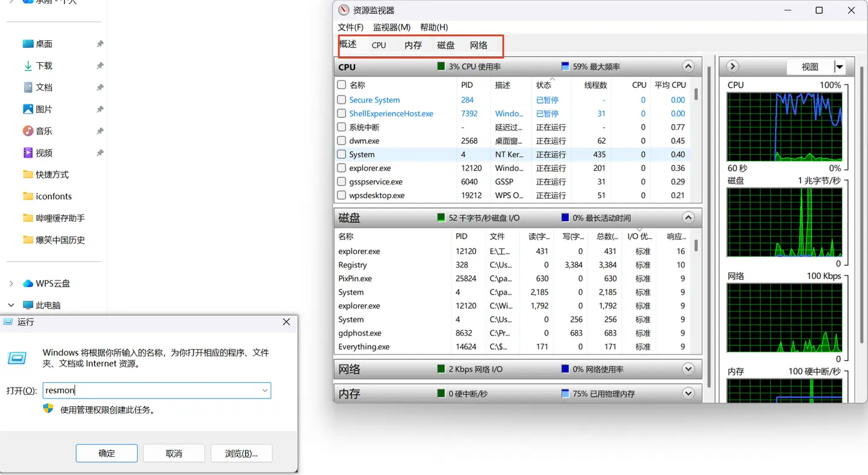Tick the 系统中断 process checkbox
Screen dimensions: 868x475
341,127
